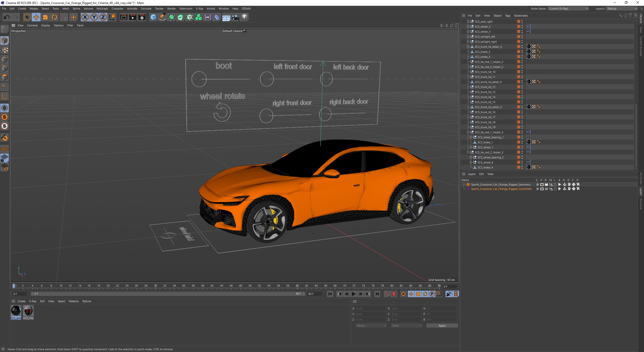644x352 pixels.
Task: Toggle Geometry layer visibility eye
Action: (x=542, y=185)
